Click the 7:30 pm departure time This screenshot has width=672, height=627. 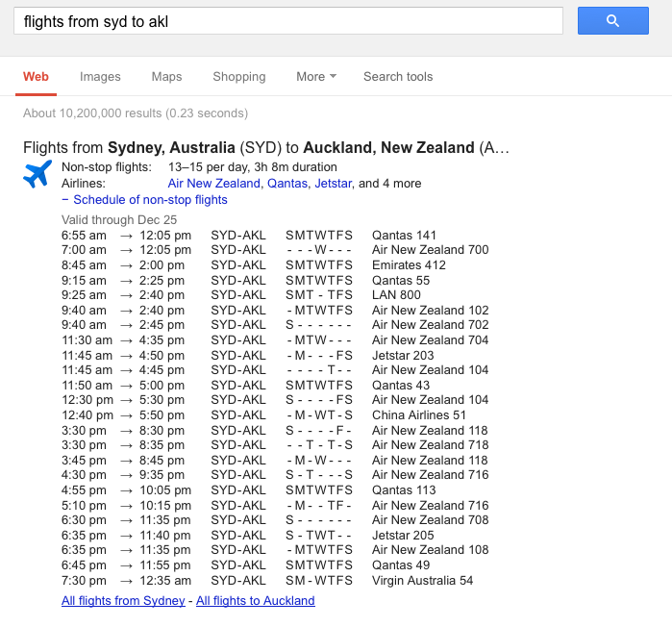point(84,581)
